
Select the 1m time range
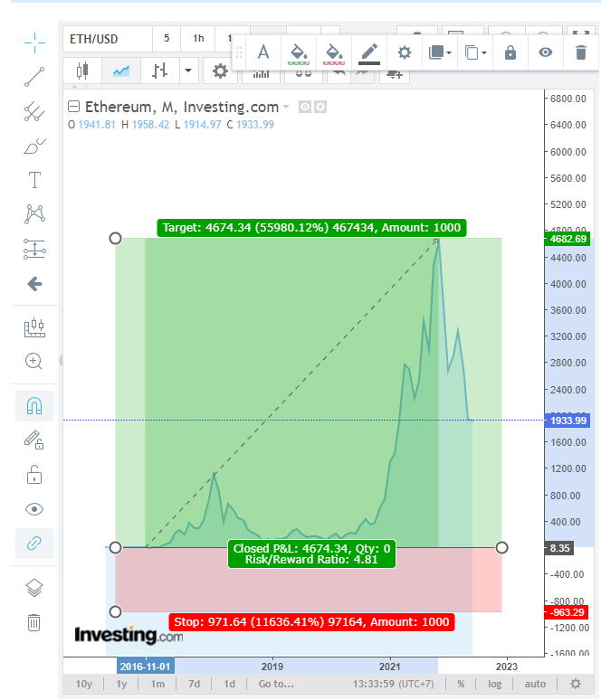(x=157, y=684)
